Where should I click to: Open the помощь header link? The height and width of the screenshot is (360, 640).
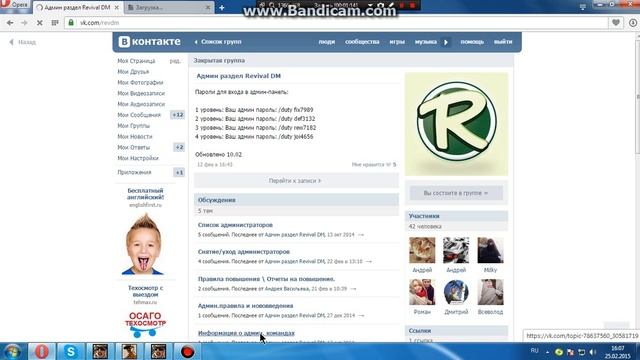472,42
